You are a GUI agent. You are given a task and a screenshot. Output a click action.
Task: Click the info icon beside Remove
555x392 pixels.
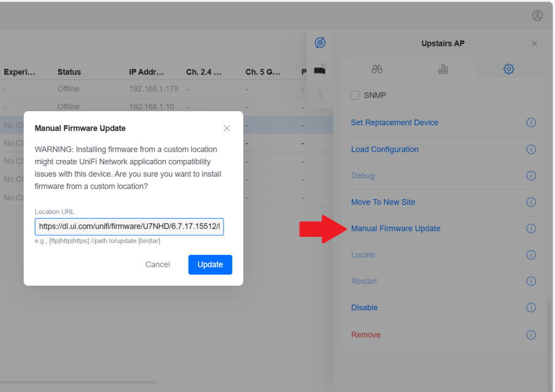[x=531, y=335]
